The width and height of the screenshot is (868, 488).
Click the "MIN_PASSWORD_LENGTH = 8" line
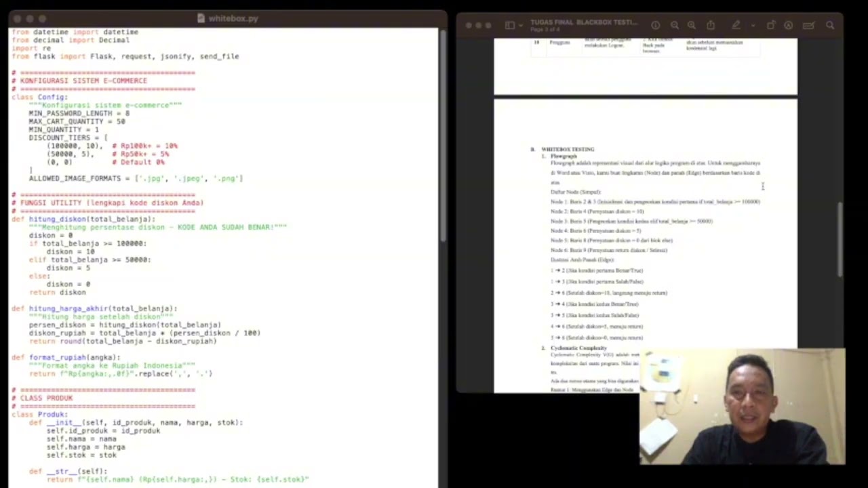point(79,113)
